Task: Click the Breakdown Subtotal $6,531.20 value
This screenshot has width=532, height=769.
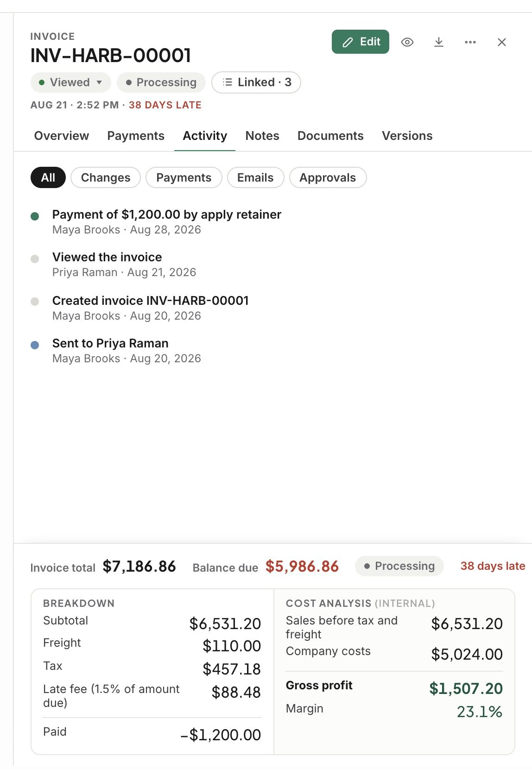Action: click(x=225, y=624)
